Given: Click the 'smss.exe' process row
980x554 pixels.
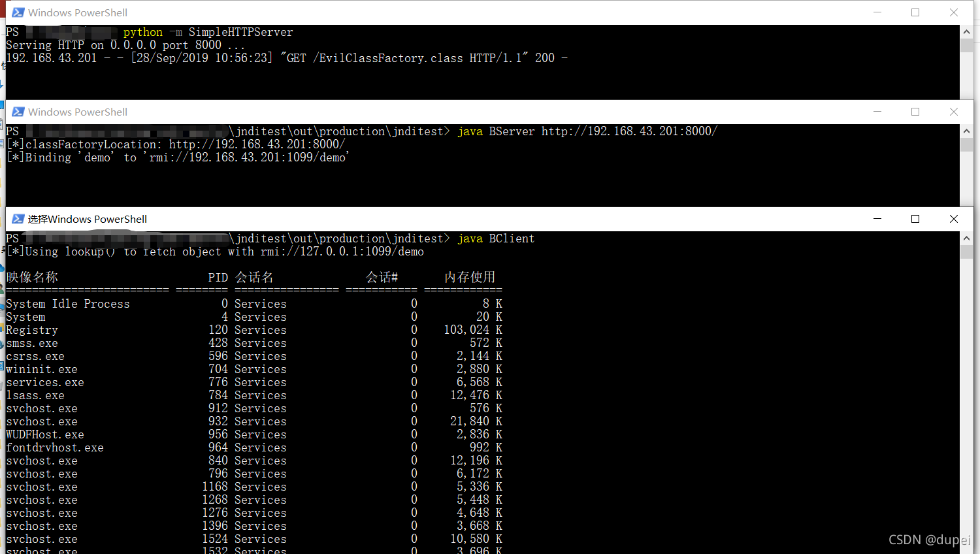Looking at the screenshot, I should [254, 343].
